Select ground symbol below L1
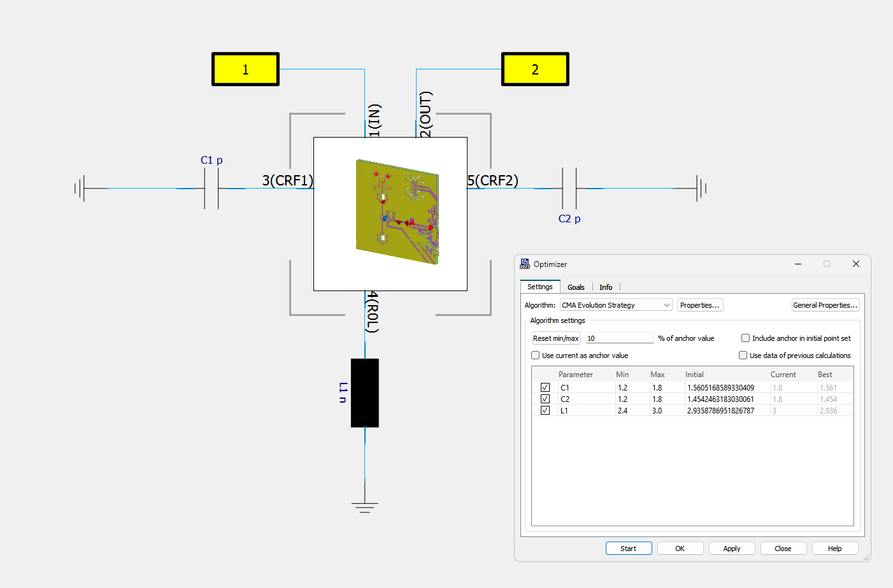Image resolution: width=893 pixels, height=588 pixels. (x=364, y=508)
